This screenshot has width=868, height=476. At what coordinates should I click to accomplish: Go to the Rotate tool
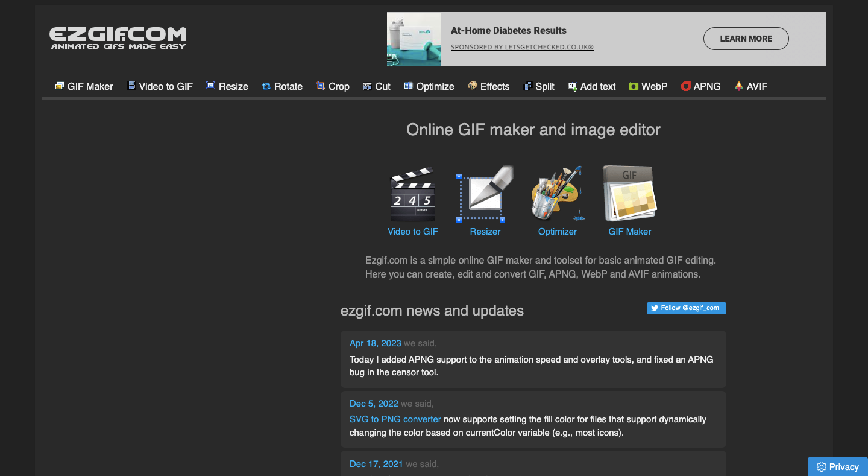click(281, 86)
